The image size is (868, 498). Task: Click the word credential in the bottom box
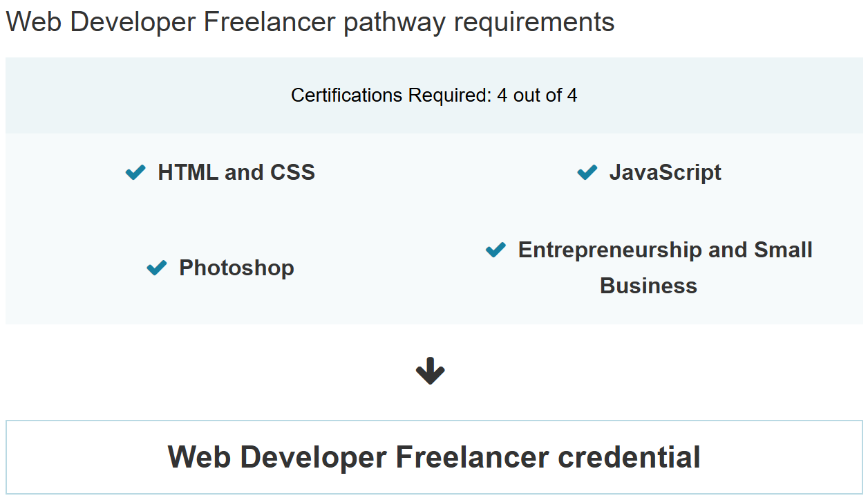pos(629,457)
